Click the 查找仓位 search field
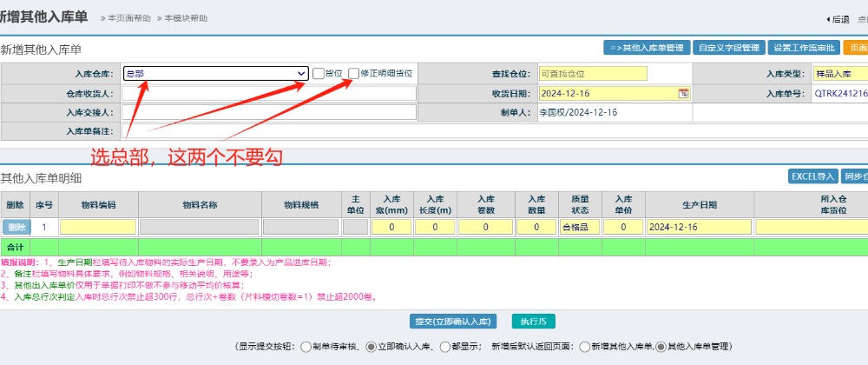The height and width of the screenshot is (365, 868). coord(593,74)
